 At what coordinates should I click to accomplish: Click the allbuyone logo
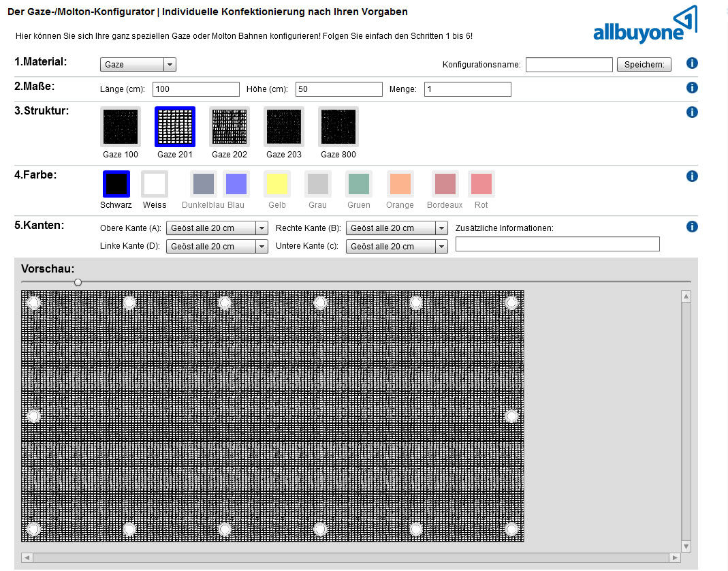point(646,25)
